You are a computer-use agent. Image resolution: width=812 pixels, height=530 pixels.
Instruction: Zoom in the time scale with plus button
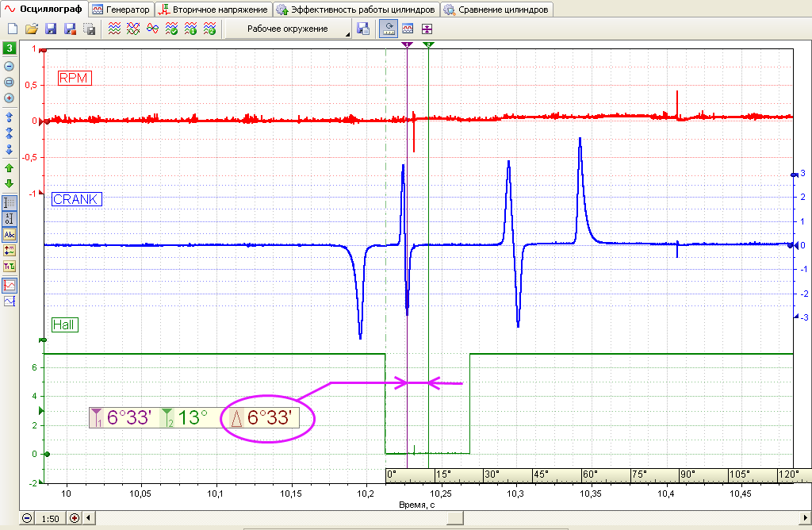[x=75, y=518]
